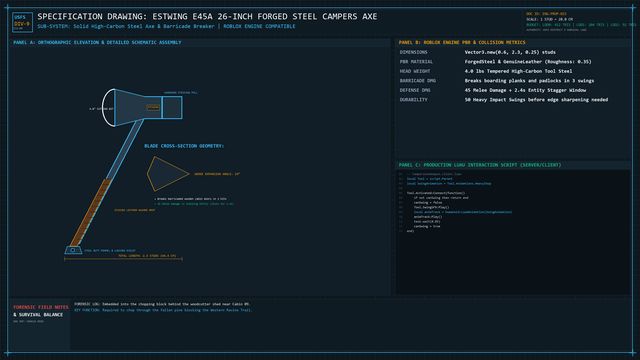Select '45 Melee Damage + 2.4s Entity Stagger Window'
The image size is (640, 360).
coord(525,90)
